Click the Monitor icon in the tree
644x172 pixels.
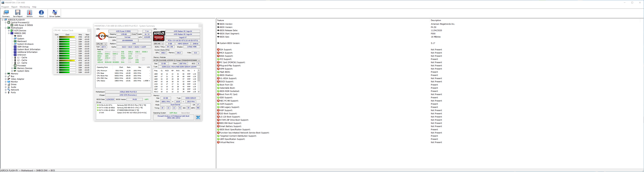point(9,82)
